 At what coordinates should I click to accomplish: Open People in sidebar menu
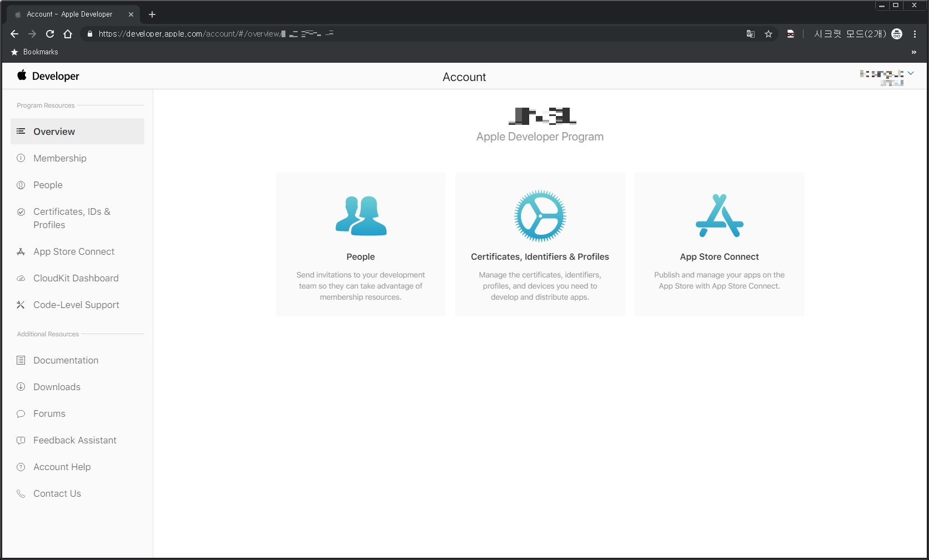[x=77, y=185]
